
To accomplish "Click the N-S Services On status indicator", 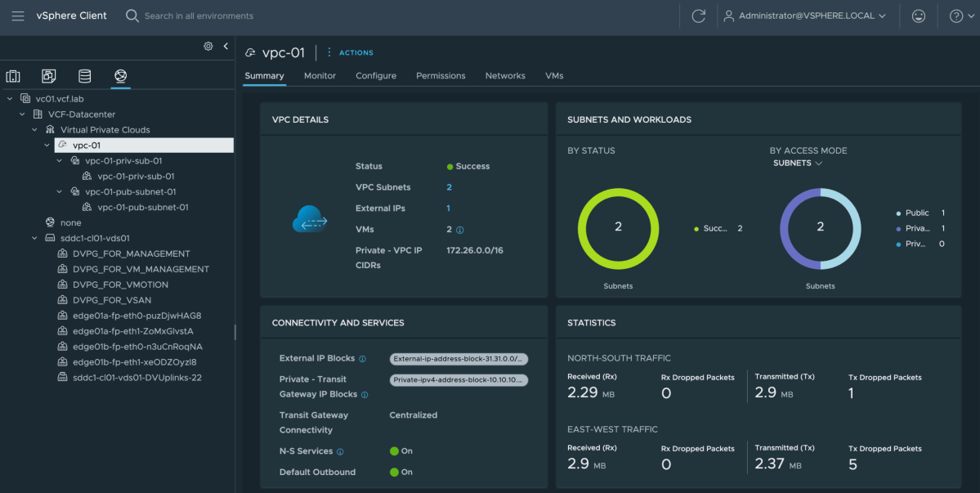I will point(399,450).
